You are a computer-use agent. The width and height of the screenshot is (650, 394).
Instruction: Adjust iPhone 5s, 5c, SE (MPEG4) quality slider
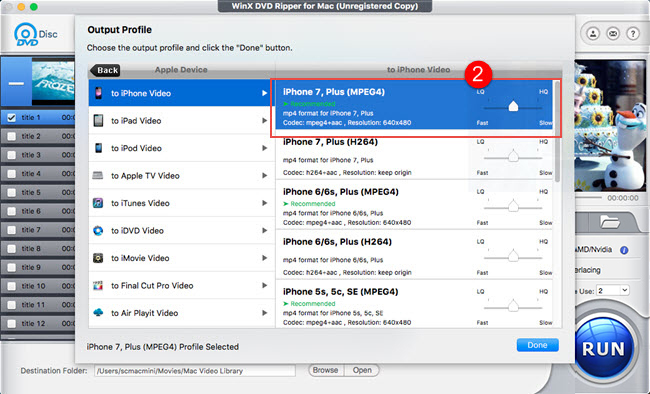tap(513, 306)
